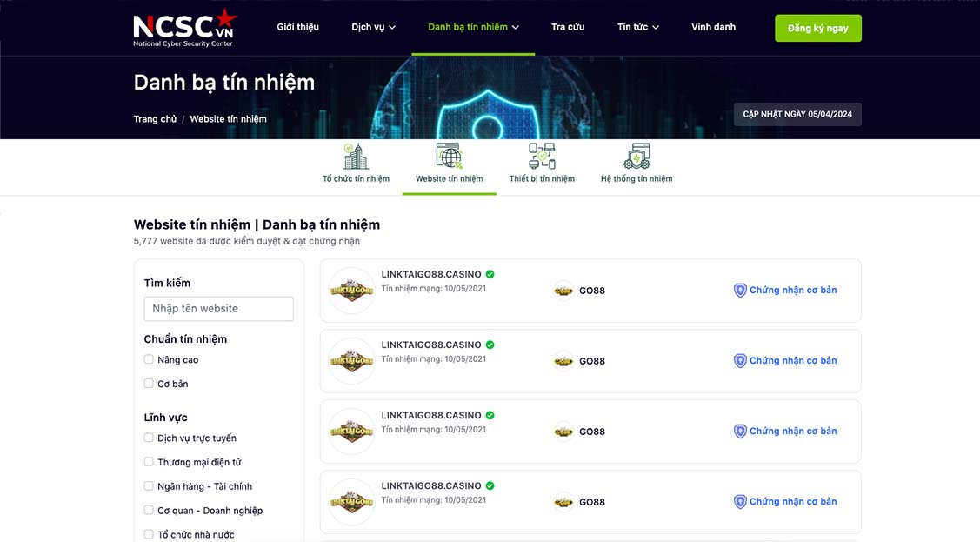The height and width of the screenshot is (542, 980).
Task: Open the second result's site logo thumbnail
Action: click(x=351, y=361)
